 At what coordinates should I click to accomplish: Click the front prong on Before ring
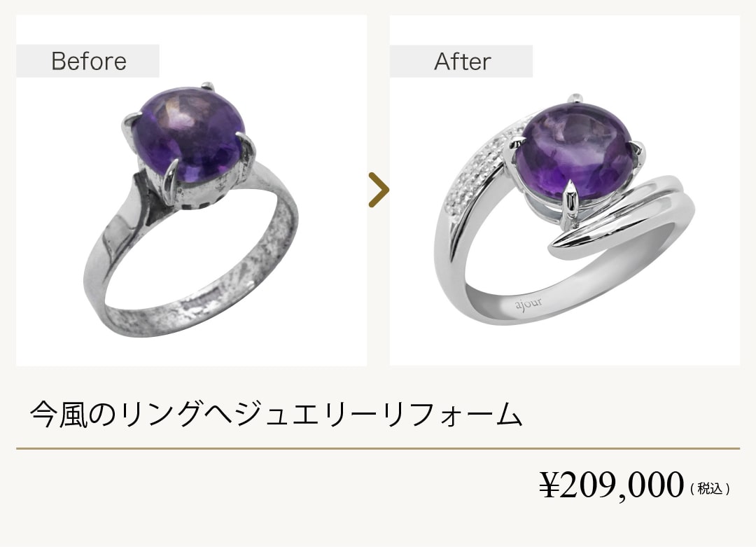pos(169,181)
